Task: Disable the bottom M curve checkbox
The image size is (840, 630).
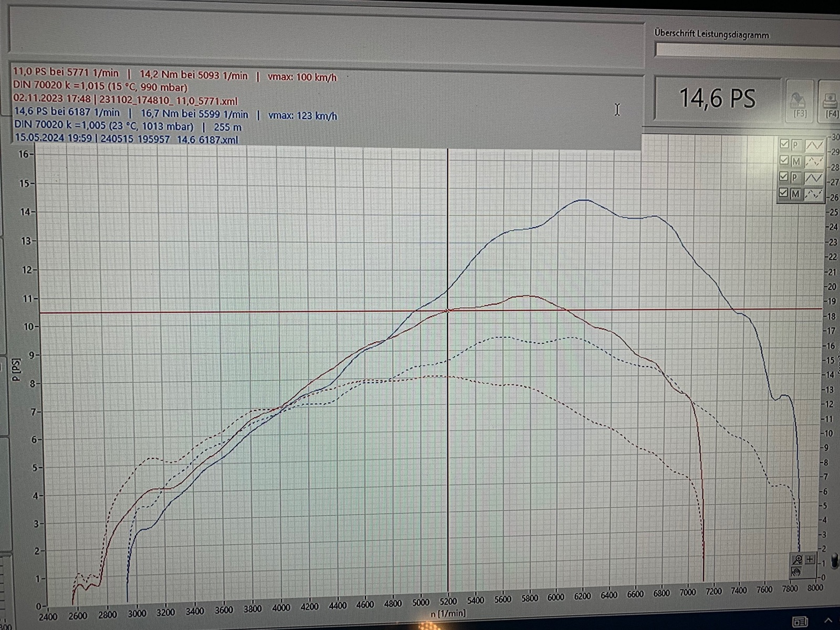Action: pos(784,193)
